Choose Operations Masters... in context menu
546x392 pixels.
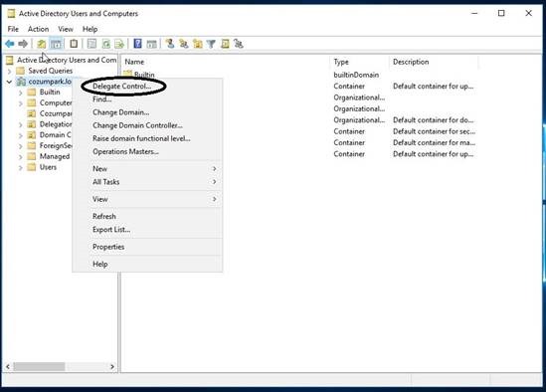click(125, 151)
